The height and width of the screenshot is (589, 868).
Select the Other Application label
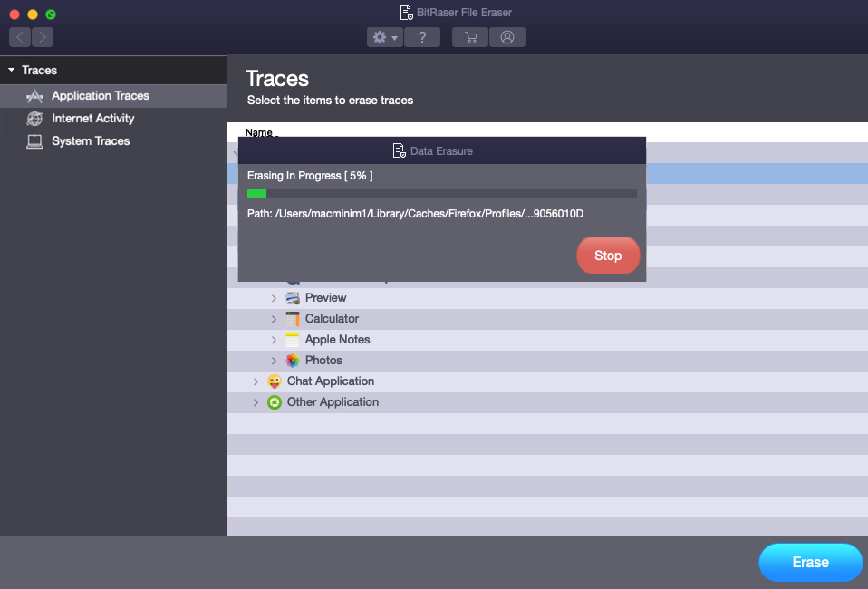click(333, 402)
